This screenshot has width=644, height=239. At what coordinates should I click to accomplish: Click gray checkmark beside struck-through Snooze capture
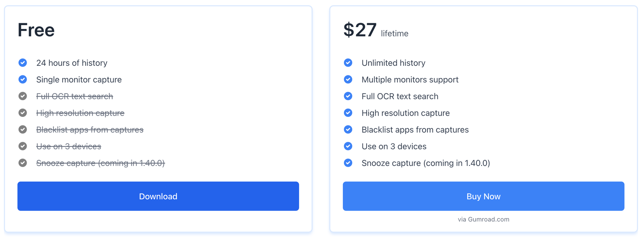click(x=23, y=163)
